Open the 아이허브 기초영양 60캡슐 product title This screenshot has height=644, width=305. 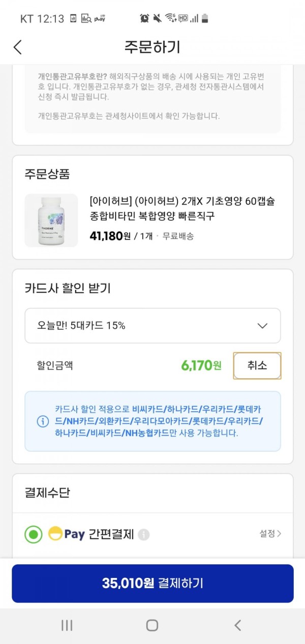182,208
